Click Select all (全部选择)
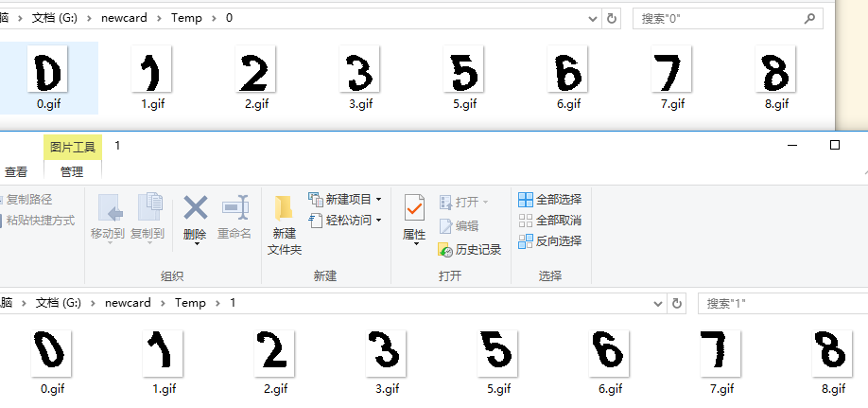The width and height of the screenshot is (868, 408). click(549, 200)
